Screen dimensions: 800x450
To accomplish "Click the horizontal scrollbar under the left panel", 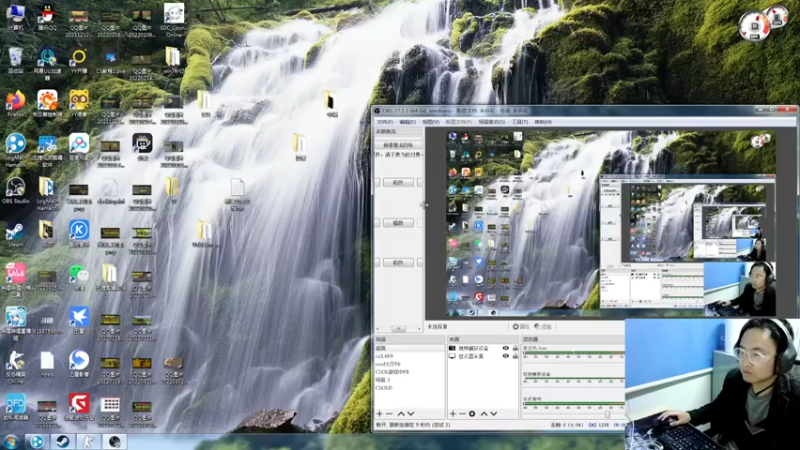I will [x=398, y=329].
